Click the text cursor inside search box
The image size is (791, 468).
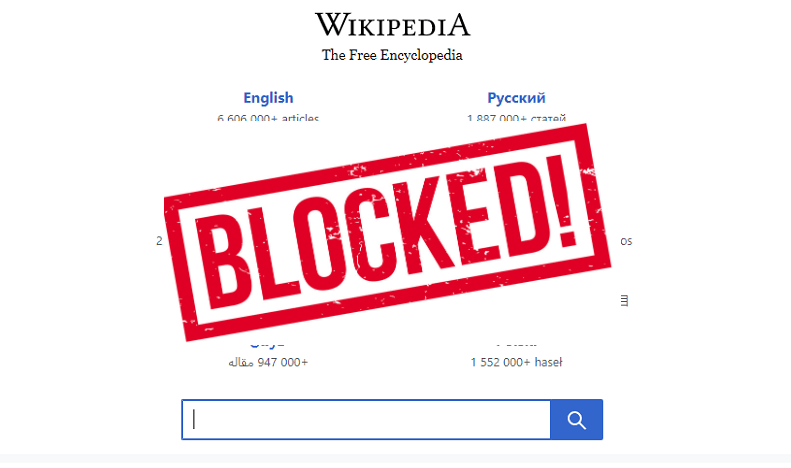click(x=194, y=420)
